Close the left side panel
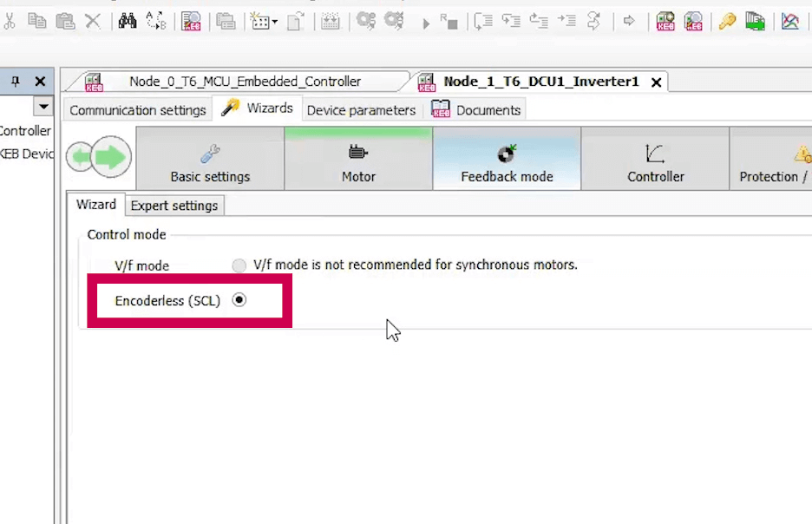The width and height of the screenshot is (812, 524). point(40,82)
